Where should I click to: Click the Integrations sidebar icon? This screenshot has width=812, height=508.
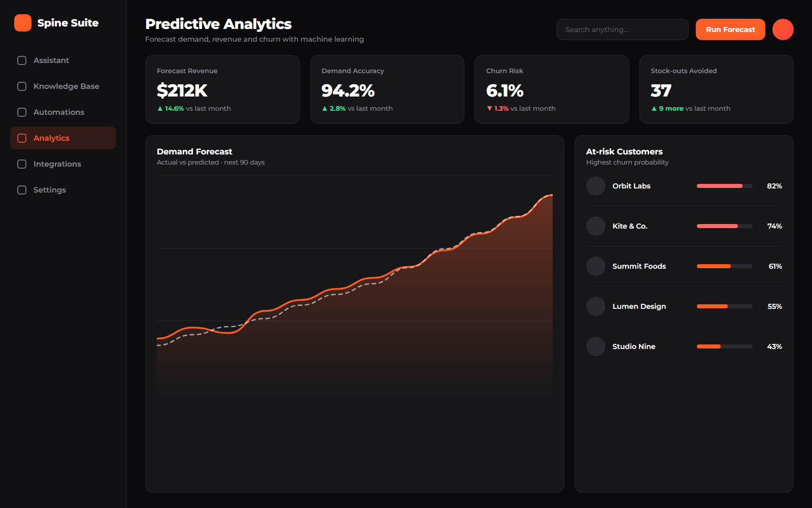tap(22, 164)
